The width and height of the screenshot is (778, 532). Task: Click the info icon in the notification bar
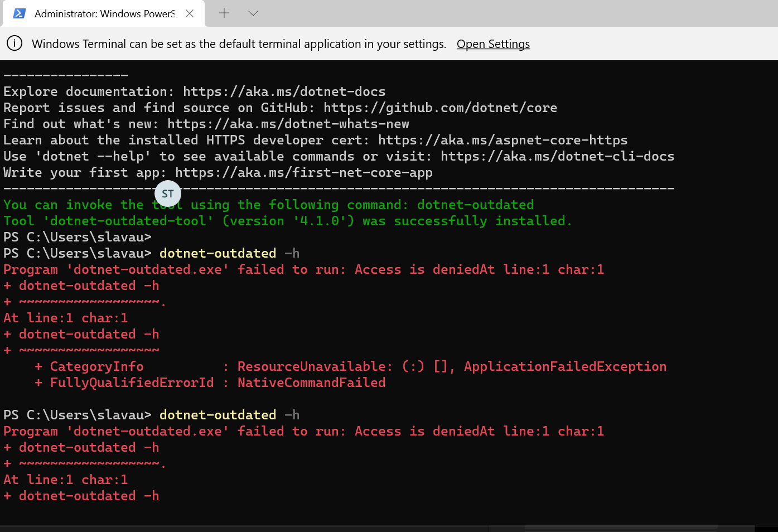15,43
